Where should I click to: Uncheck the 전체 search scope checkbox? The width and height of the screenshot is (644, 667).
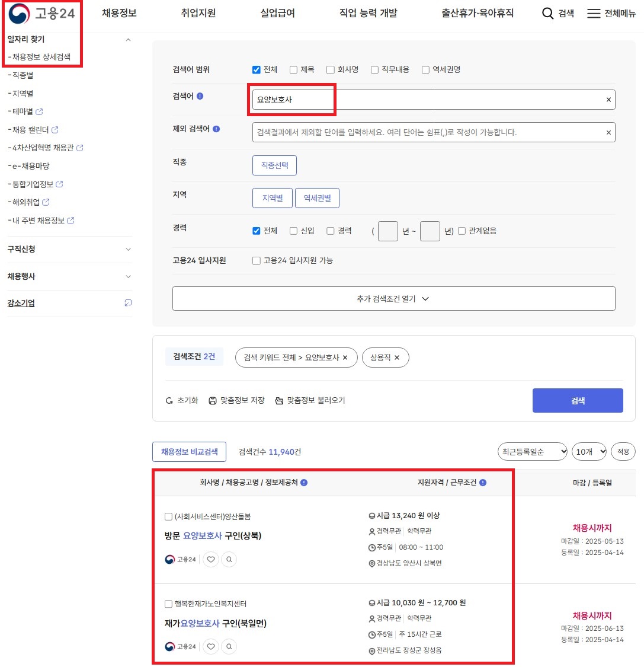[255, 69]
